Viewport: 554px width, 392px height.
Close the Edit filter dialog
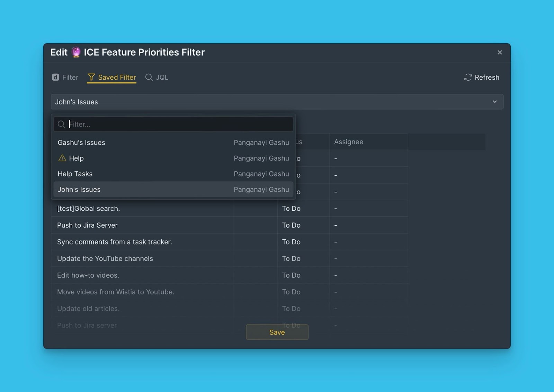coord(499,52)
